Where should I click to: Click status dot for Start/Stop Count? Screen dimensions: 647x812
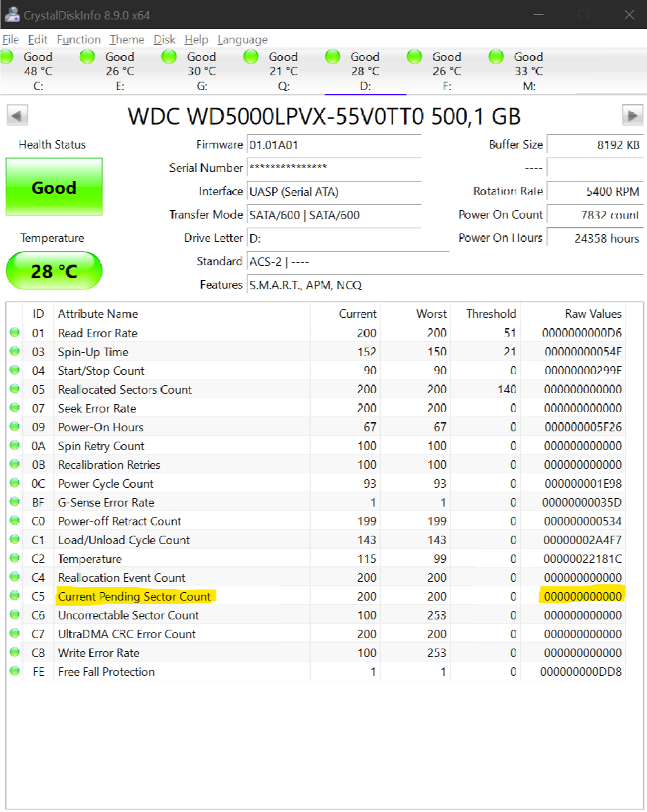pos(15,370)
